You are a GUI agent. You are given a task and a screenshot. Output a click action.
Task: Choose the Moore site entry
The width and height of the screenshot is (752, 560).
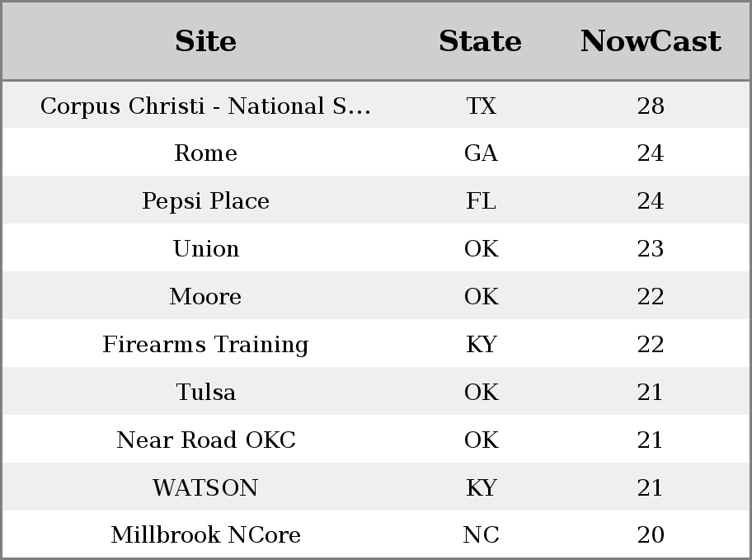tap(205, 296)
